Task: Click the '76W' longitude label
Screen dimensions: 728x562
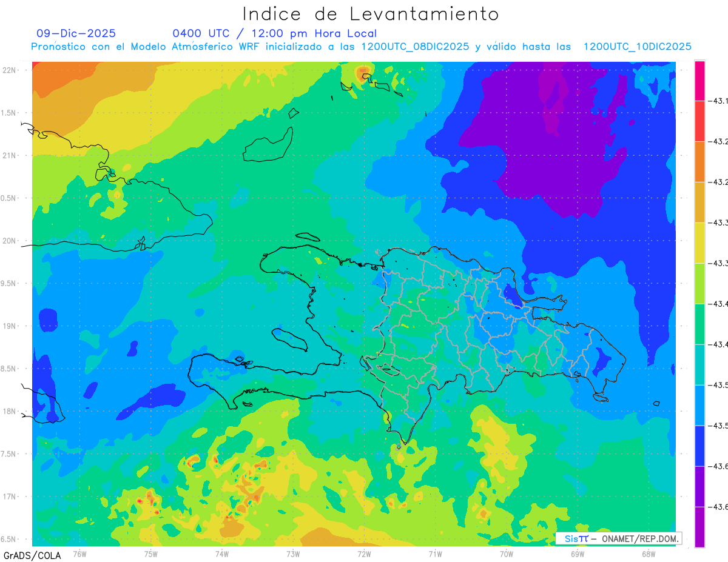Action: 79,554
